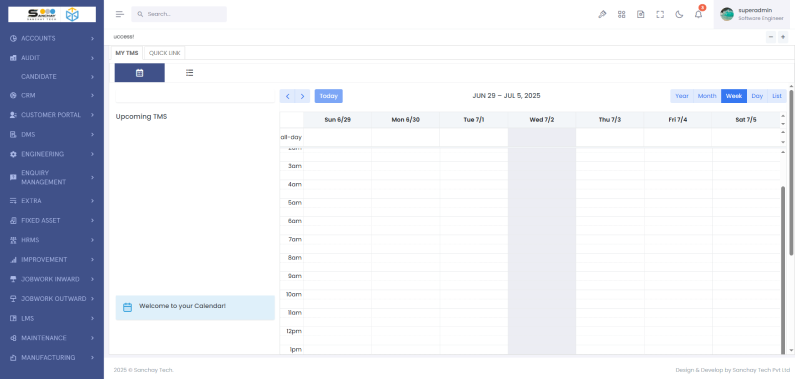Screen dimensions: 795x379
Task: Click the header Search field
Action: click(179, 14)
